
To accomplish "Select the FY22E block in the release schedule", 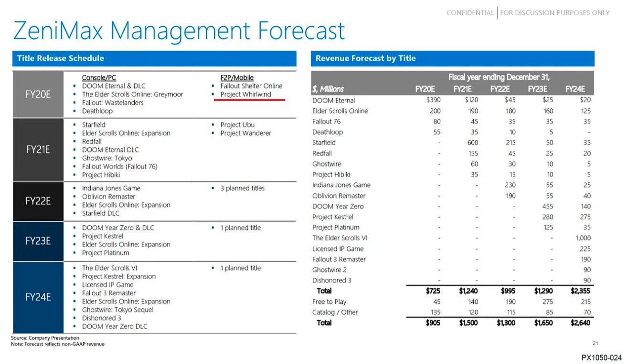I will [x=38, y=201].
